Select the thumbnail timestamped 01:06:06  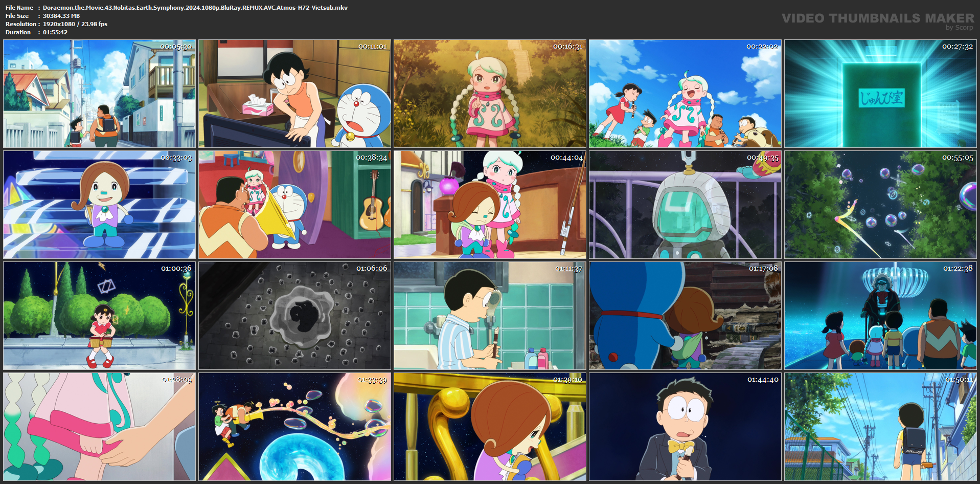pyautogui.click(x=295, y=316)
